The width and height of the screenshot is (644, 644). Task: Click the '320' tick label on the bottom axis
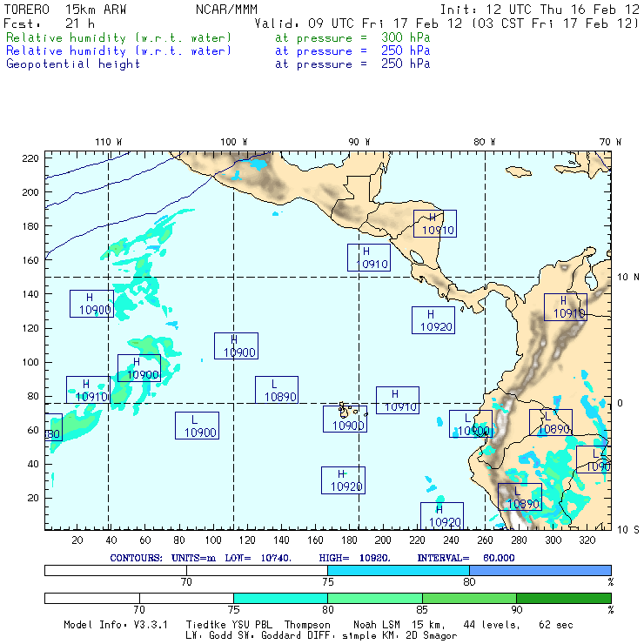click(587, 540)
